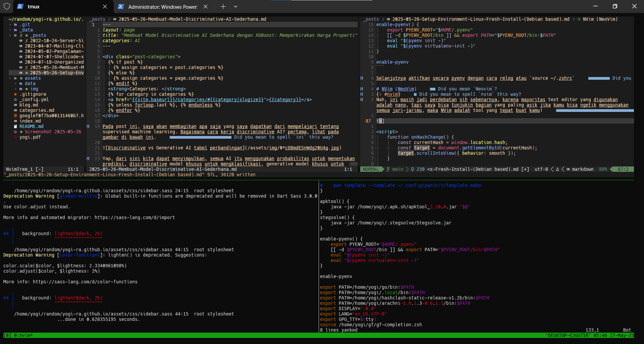Toggle the fold marker beside 'Nah, ini masih'
The image size is (644, 344).
tap(362, 99)
